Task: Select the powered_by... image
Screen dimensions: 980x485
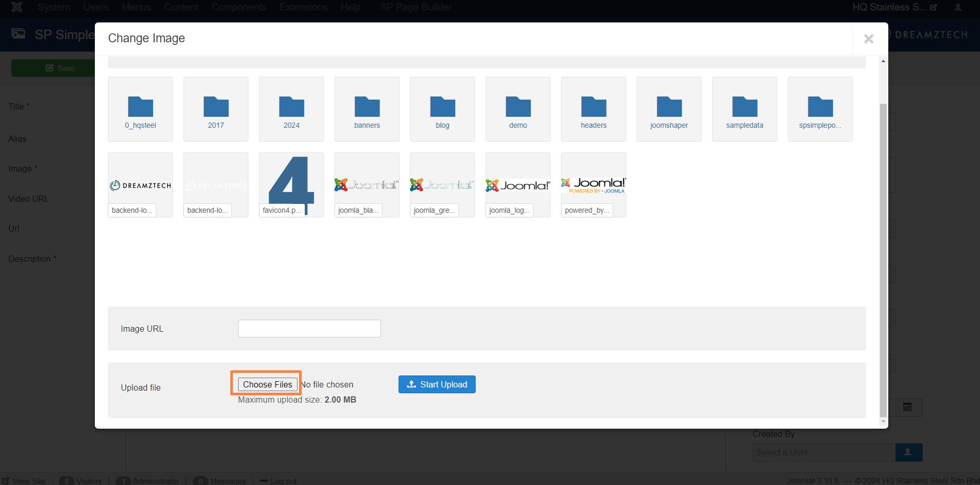Action: click(x=593, y=185)
